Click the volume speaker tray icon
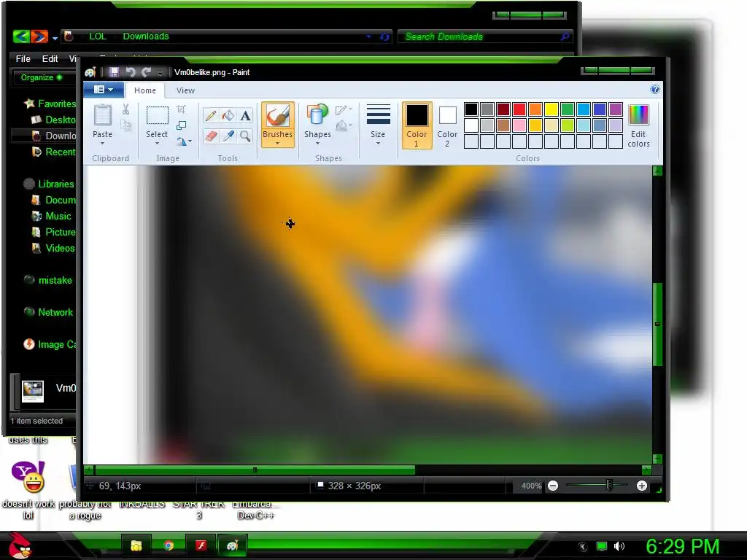Viewport: 747px width, 560px height. pos(619,546)
